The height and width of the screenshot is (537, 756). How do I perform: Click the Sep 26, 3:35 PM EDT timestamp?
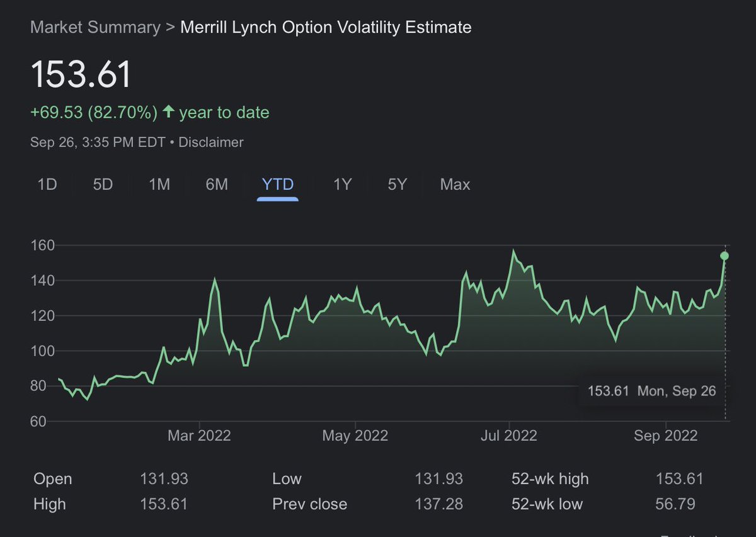point(98,142)
